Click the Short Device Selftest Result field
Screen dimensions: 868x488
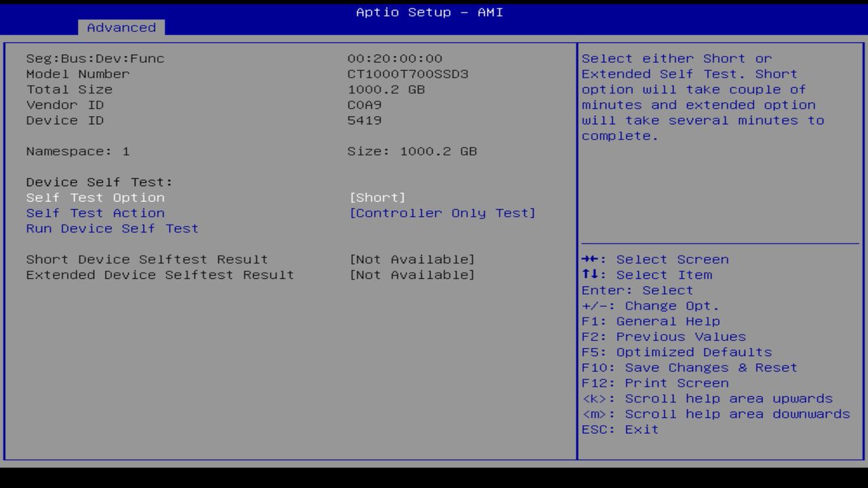tap(146, 259)
